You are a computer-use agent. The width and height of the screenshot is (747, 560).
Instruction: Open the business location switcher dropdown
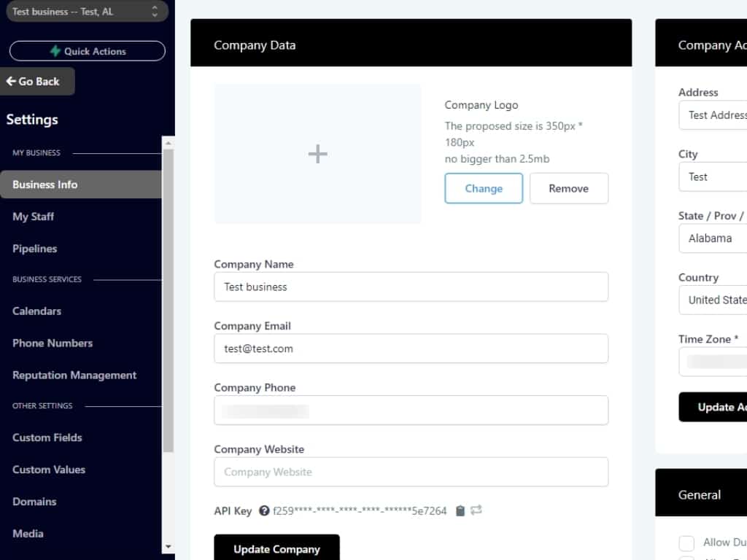pos(84,12)
